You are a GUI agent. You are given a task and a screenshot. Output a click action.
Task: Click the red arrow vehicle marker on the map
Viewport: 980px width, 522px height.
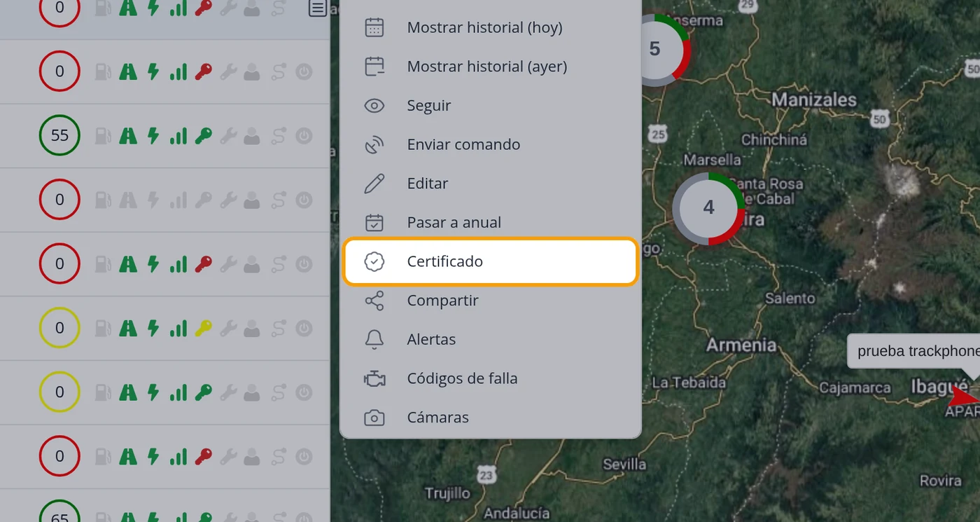pyautogui.click(x=964, y=397)
